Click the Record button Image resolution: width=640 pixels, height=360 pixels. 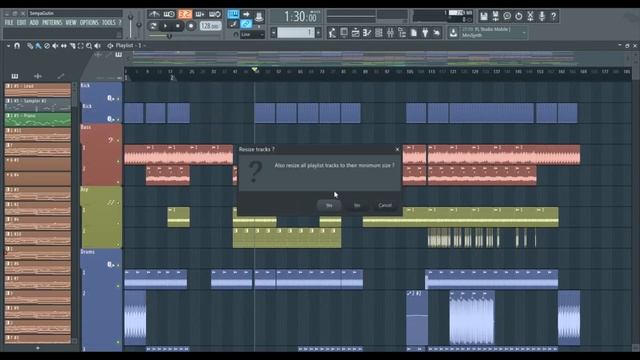(x=191, y=26)
